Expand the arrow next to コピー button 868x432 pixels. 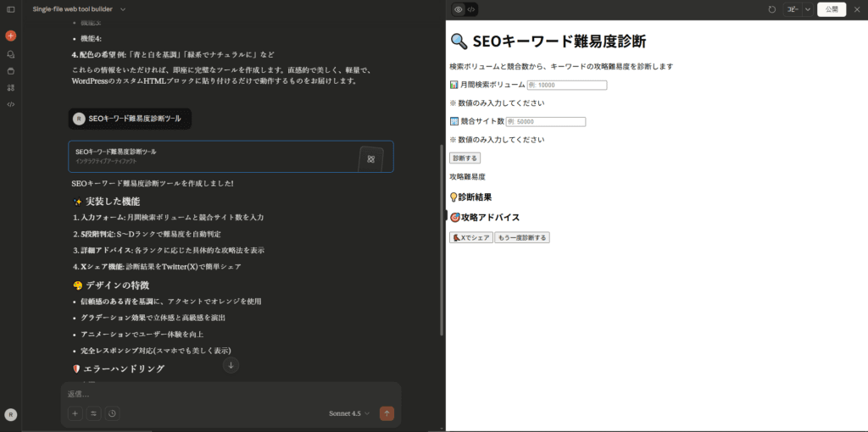[x=807, y=9]
